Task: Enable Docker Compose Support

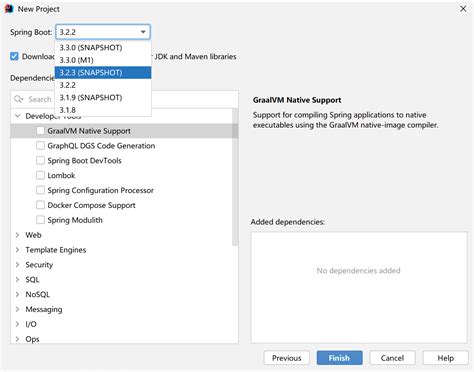Action: click(40, 205)
